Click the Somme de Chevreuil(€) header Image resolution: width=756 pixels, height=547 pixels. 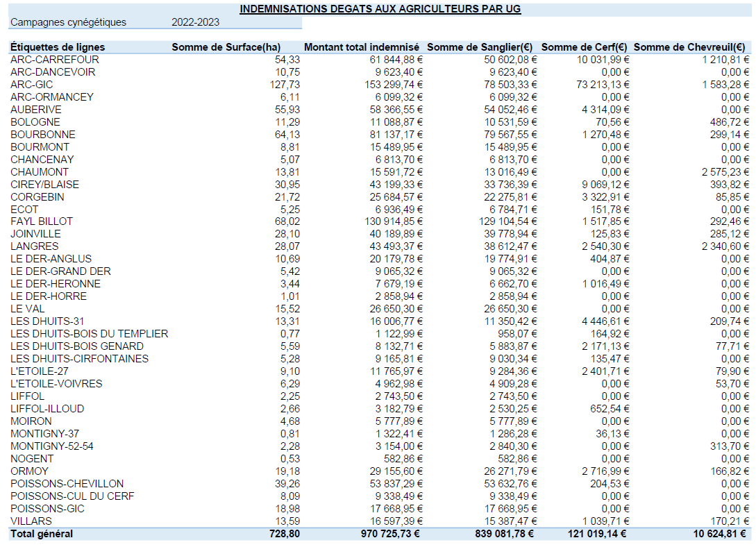(689, 47)
